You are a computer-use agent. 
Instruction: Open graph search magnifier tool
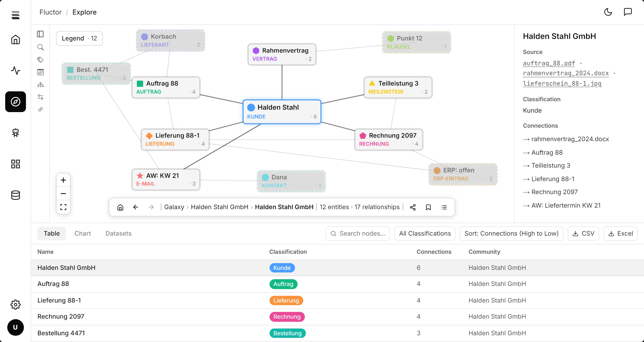coord(40,47)
